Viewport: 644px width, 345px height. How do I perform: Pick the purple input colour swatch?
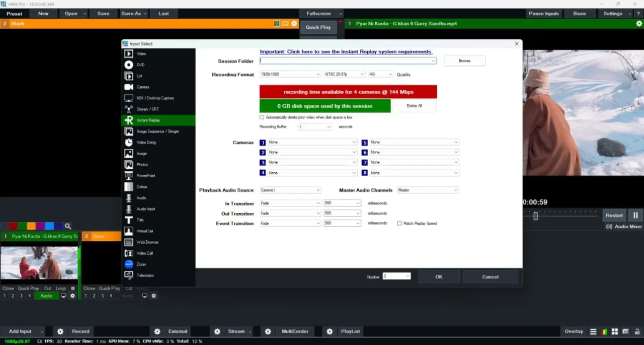pos(40,226)
